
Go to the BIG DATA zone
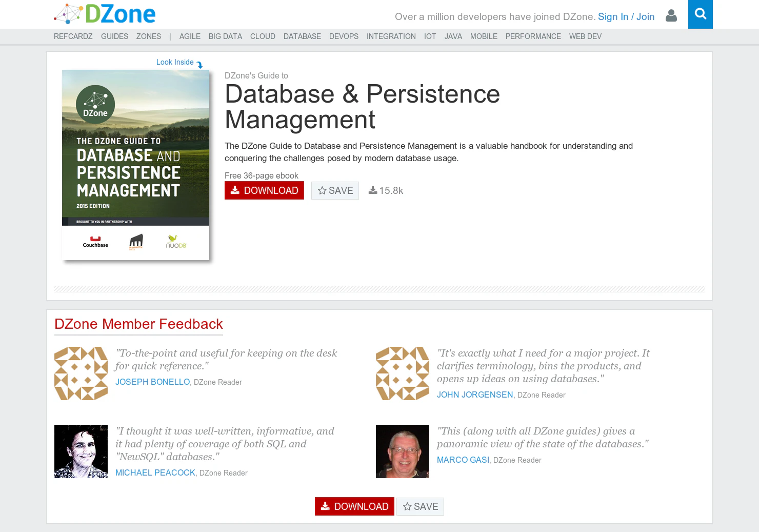225,36
